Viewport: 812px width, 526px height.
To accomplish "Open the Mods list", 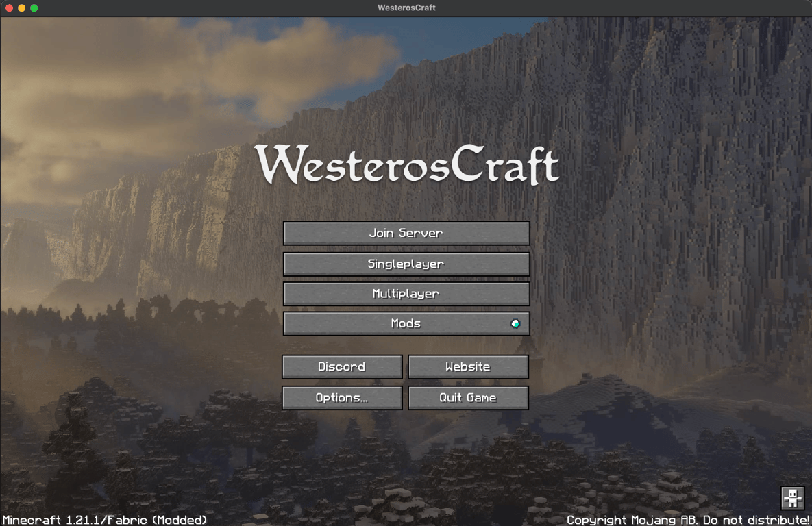I will [x=406, y=323].
